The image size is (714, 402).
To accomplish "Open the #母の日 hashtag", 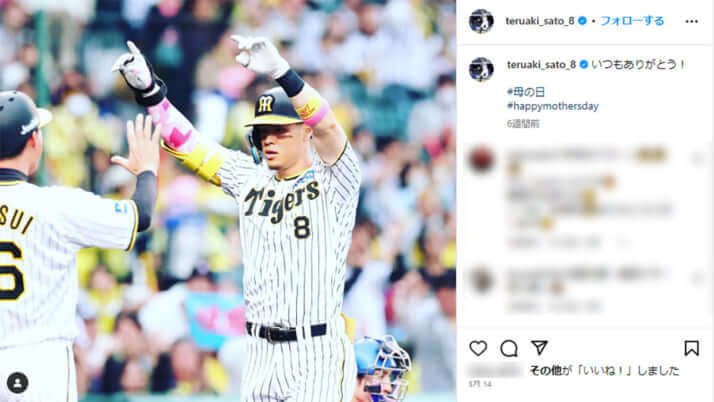I will 526,92.
